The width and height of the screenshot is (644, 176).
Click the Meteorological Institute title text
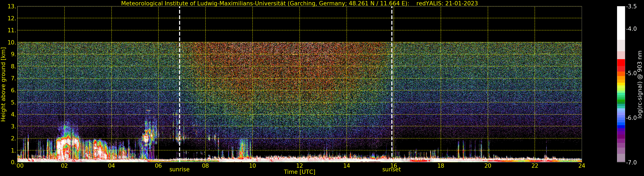[265, 3]
